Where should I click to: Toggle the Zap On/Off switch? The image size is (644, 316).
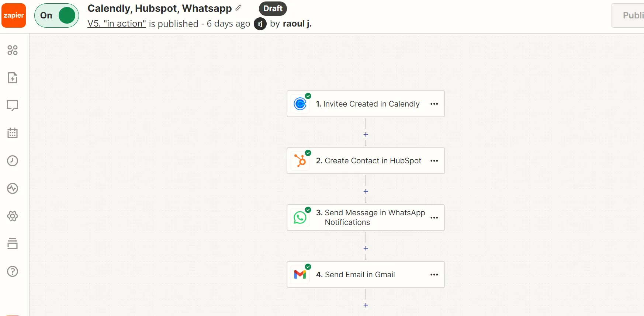(57, 15)
